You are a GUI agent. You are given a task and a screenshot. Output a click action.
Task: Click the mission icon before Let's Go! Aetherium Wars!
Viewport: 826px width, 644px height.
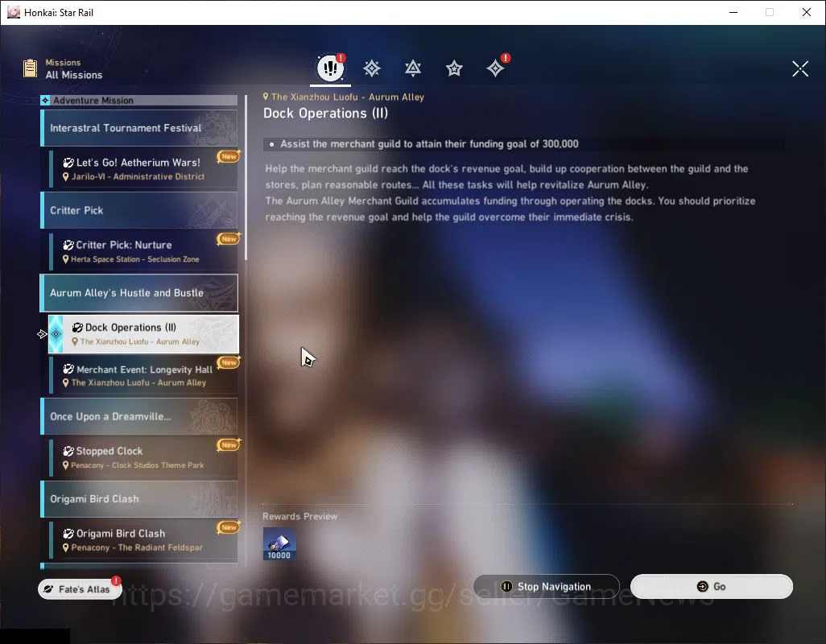click(x=68, y=163)
